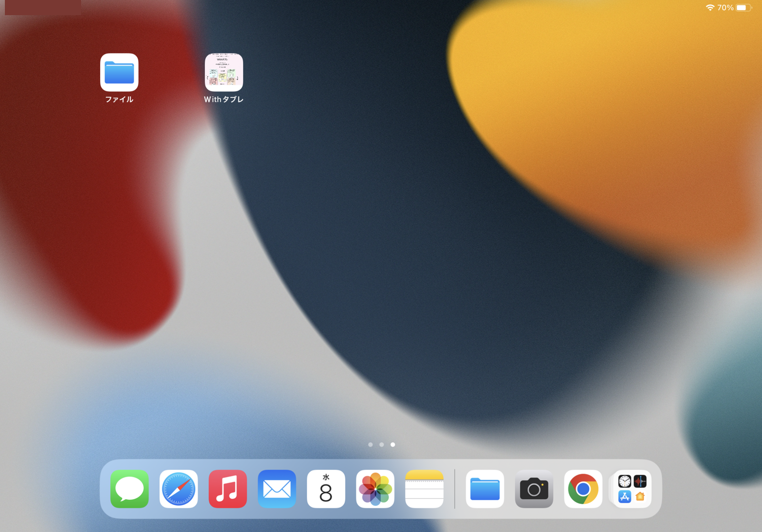Tap the Withタブレ label text
762x532 pixels.
coord(224,99)
